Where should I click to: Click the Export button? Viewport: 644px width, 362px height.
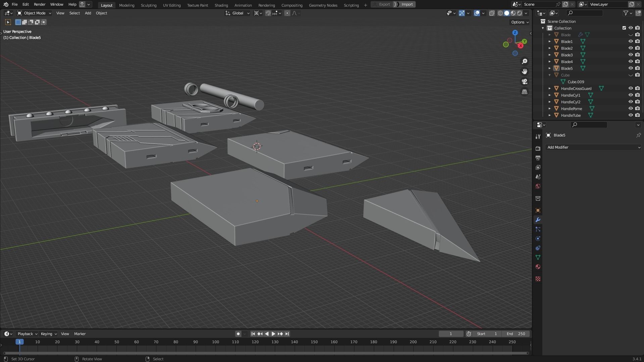pos(382,4)
